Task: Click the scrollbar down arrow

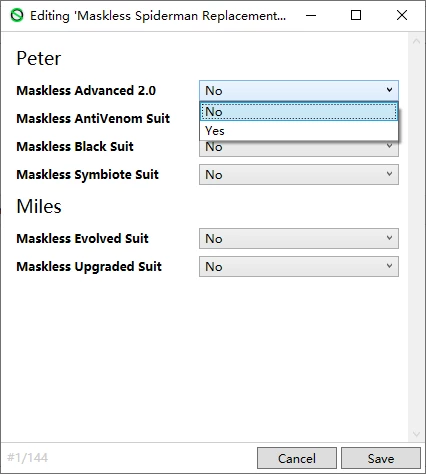Action: point(416,434)
